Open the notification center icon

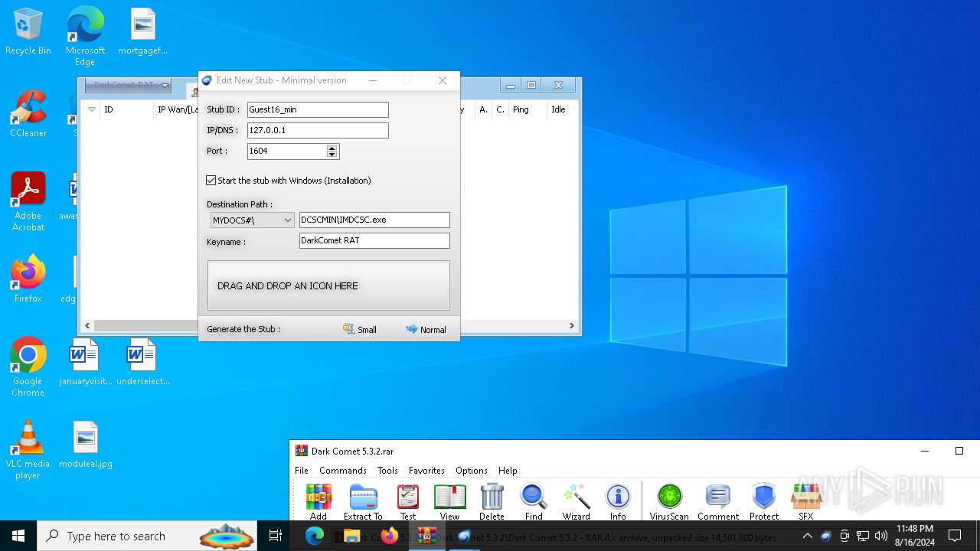955,536
